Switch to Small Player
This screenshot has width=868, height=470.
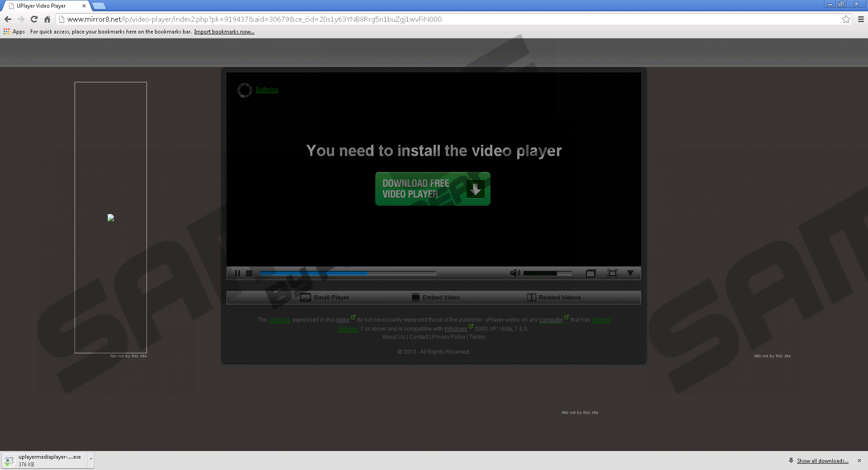[x=325, y=298]
